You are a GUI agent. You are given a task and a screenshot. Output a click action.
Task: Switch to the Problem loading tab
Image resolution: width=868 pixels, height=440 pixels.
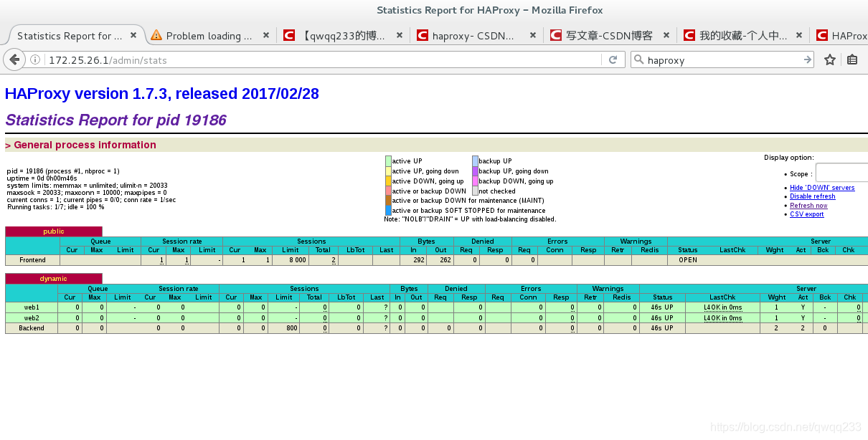coord(209,36)
